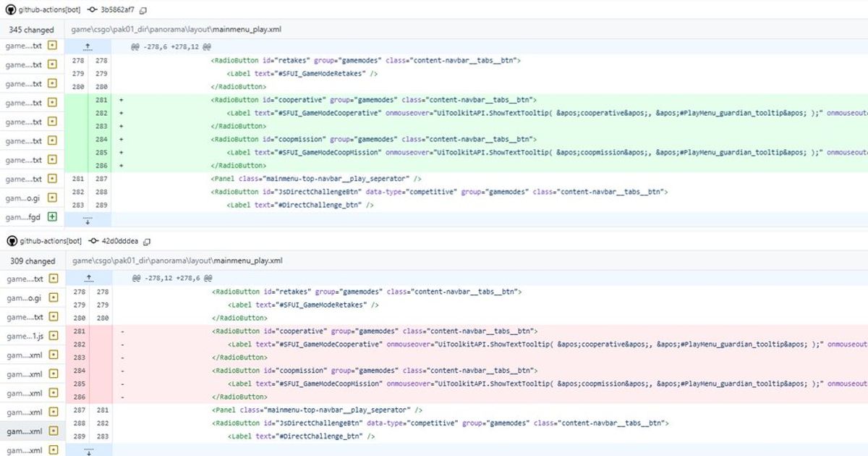Image resolution: width=868 pixels, height=456 pixels.
Task: Click hunk header text "@@ -278,12 +278,6 @@"
Action: 171,277
